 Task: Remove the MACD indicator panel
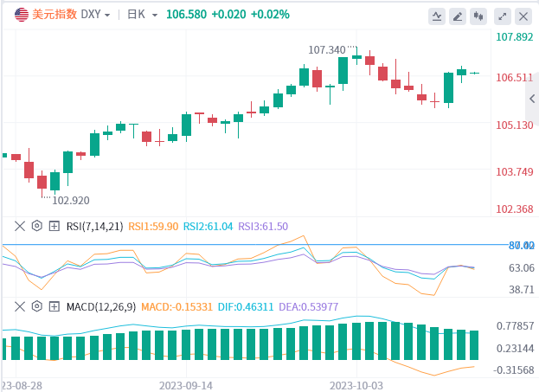tap(19, 306)
